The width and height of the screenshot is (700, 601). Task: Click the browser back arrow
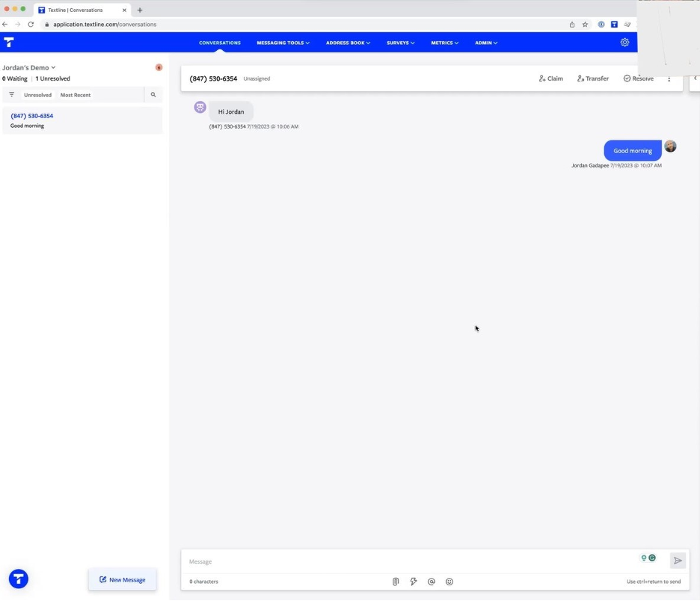point(5,24)
